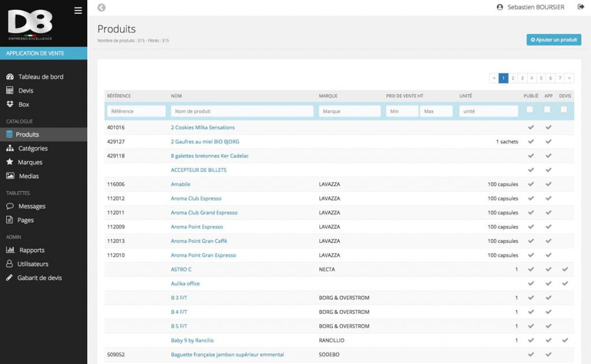Click the Marques star icon
This screenshot has width=591, height=364.
(x=10, y=162)
